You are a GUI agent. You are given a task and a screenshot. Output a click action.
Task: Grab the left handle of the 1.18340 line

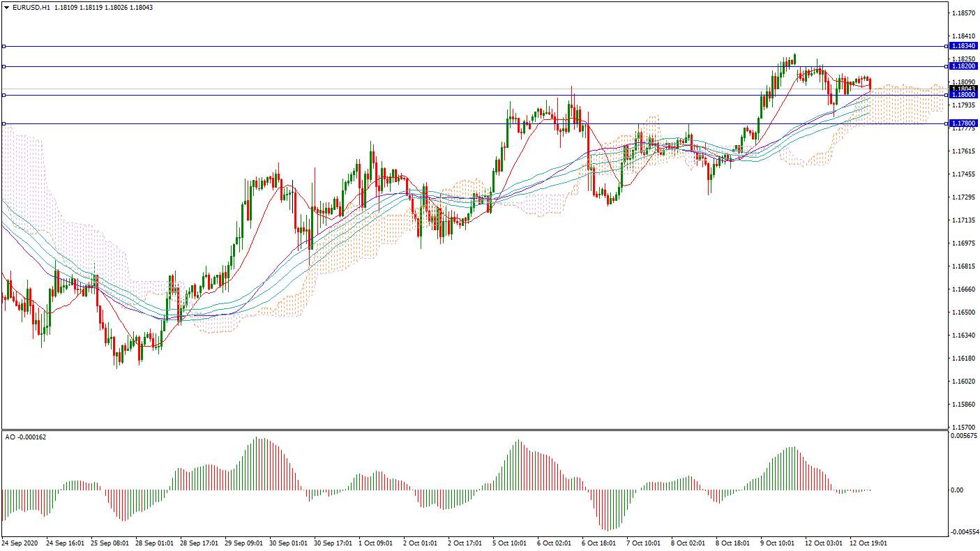click(4, 46)
